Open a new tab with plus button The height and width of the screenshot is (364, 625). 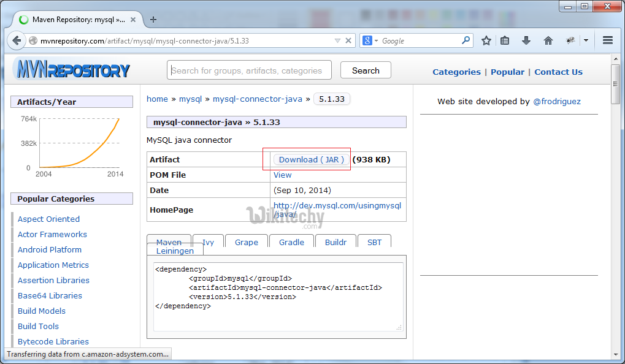(153, 19)
